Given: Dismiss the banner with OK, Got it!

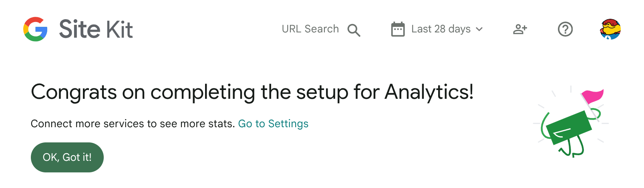Looking at the screenshot, I should (67, 157).
